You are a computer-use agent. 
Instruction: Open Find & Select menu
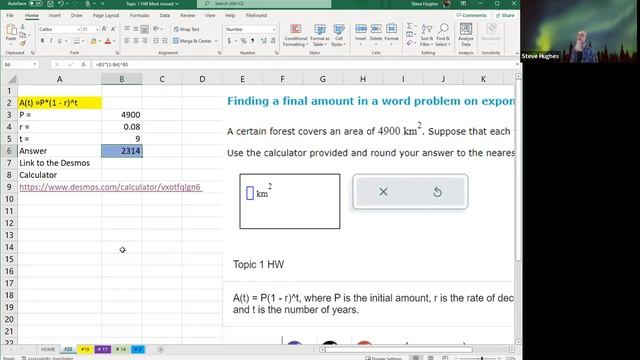point(443,35)
